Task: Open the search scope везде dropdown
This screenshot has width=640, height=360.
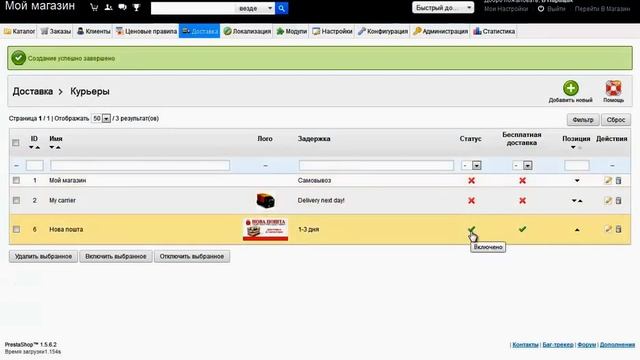Action: [x=255, y=8]
